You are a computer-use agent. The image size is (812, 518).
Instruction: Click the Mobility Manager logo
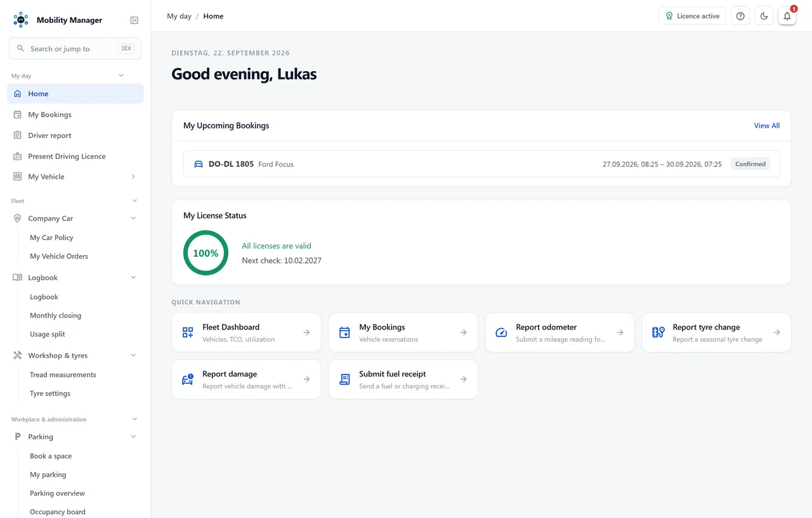coord(21,20)
